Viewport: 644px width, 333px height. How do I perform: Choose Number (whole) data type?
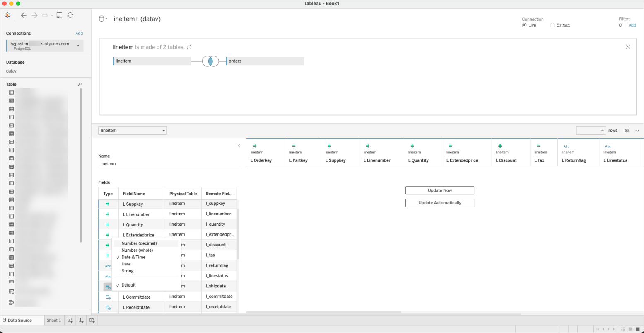click(x=137, y=250)
